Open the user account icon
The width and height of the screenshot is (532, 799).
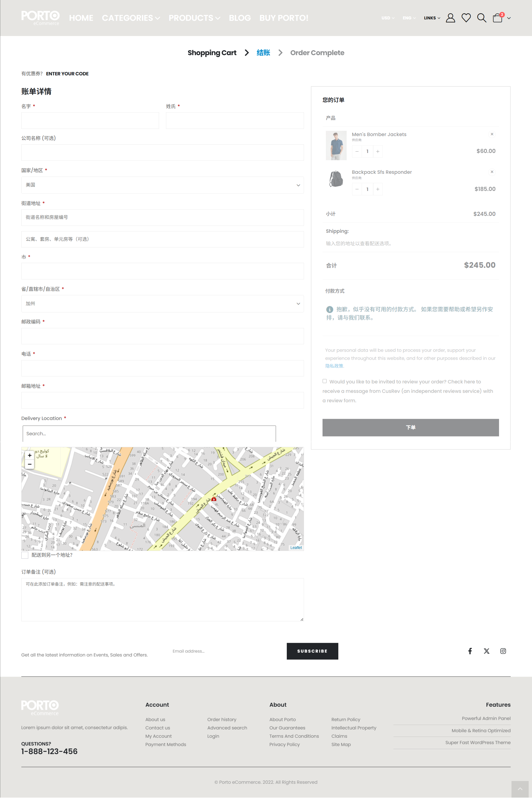click(450, 18)
